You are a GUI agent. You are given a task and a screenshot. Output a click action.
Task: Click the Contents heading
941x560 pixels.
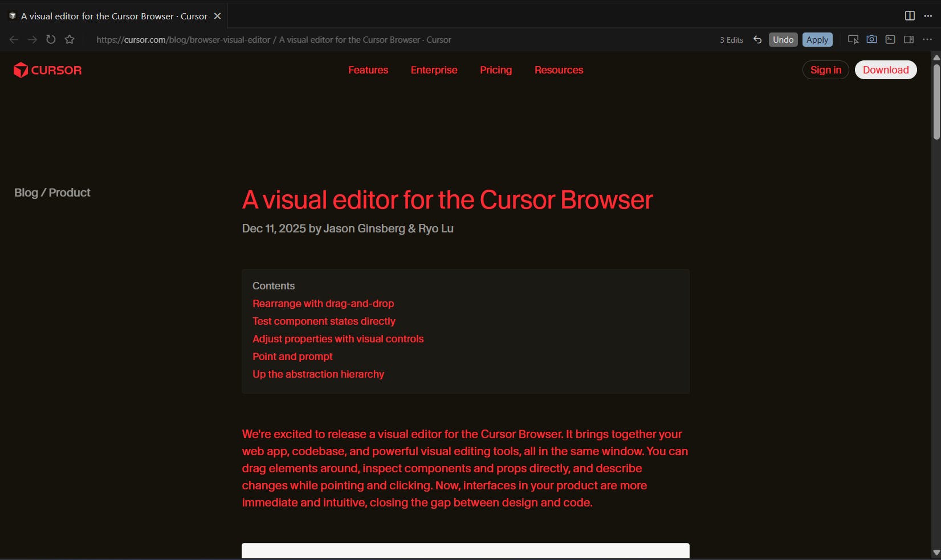tap(274, 286)
